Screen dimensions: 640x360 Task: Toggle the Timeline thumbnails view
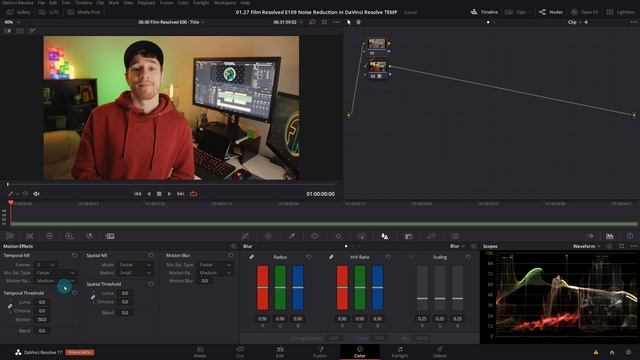484,12
